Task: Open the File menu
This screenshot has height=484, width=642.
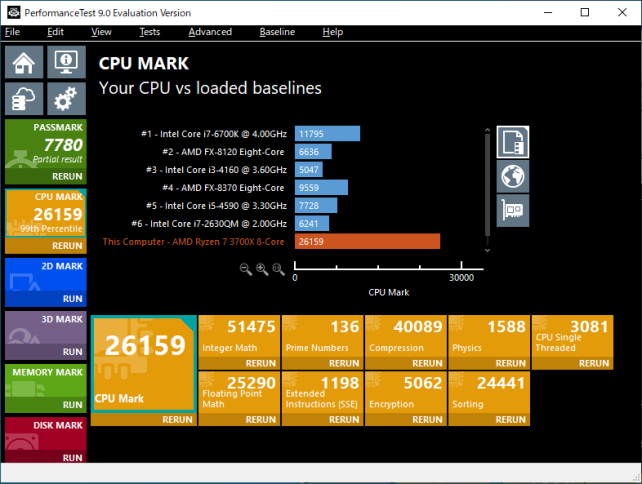Action: pos(12,32)
